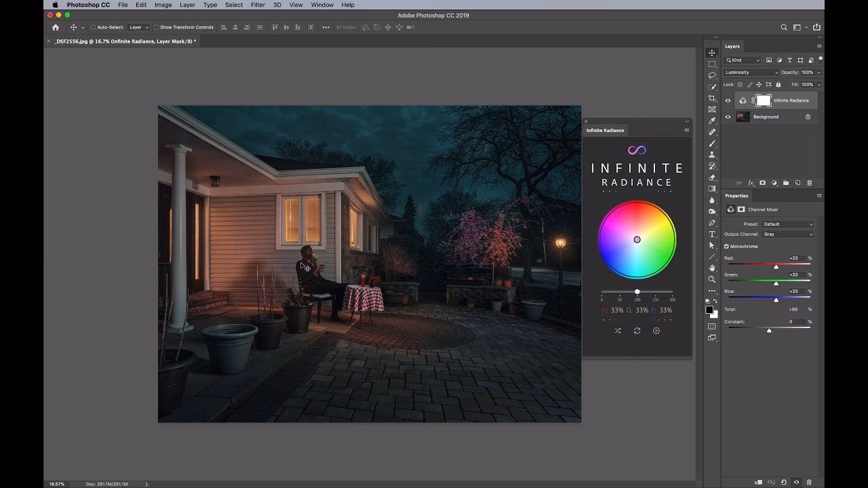This screenshot has height=488, width=868.
Task: Open the Preset dropdown in Channel Mixer
Action: click(787, 224)
